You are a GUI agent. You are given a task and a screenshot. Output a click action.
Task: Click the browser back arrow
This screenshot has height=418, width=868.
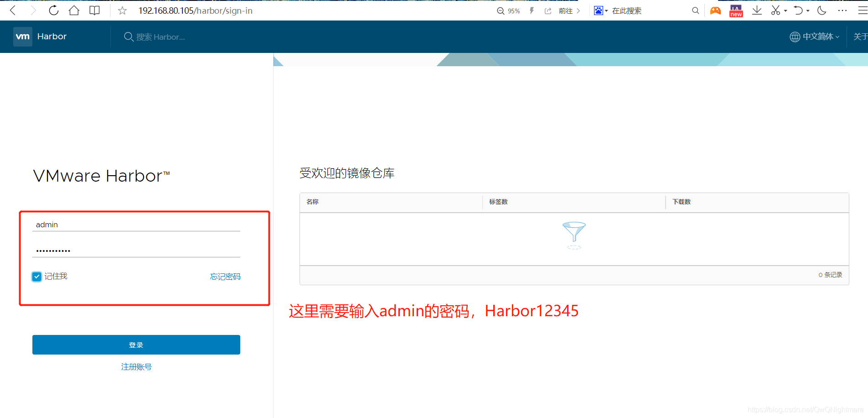(x=13, y=10)
